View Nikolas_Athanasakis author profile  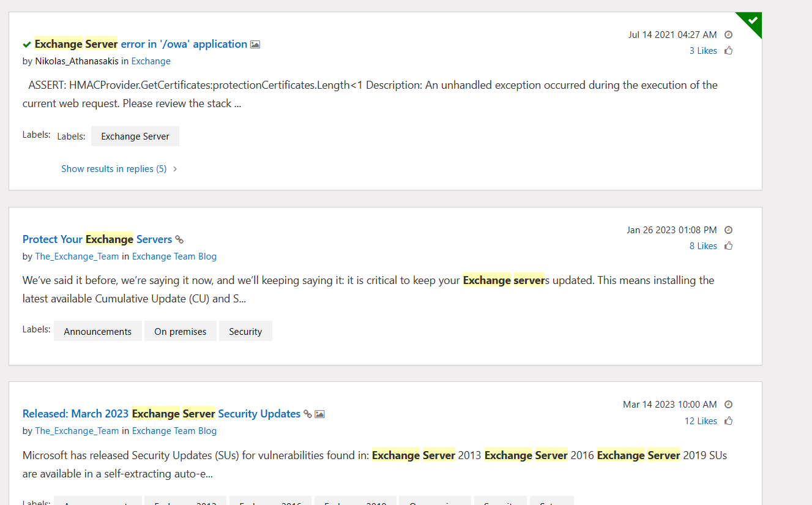tap(77, 61)
